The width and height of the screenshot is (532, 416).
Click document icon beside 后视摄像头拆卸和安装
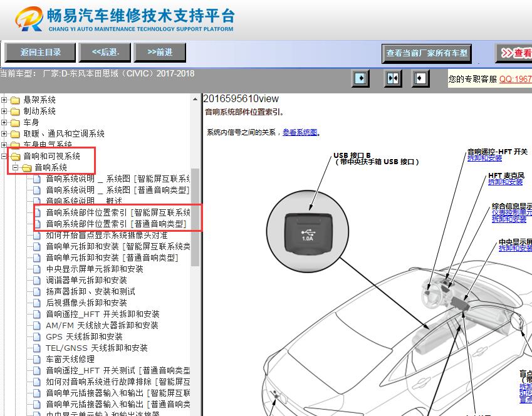coord(37,303)
